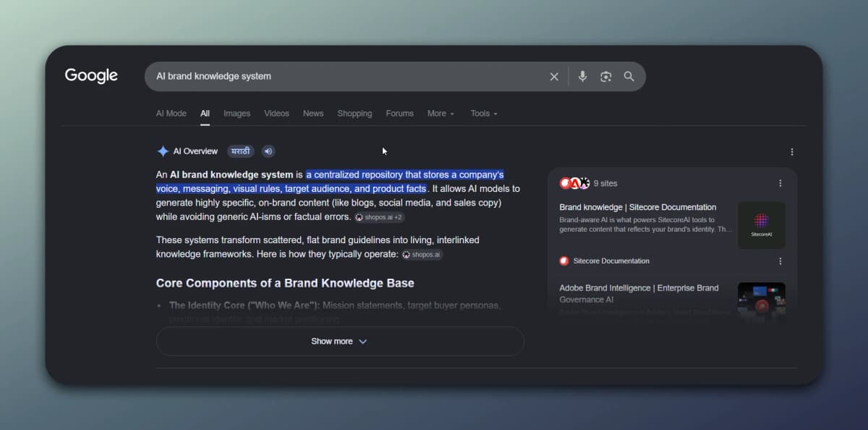868x430 pixels.
Task: Open Adobe Brand Intelligence result link
Action: tap(639, 293)
